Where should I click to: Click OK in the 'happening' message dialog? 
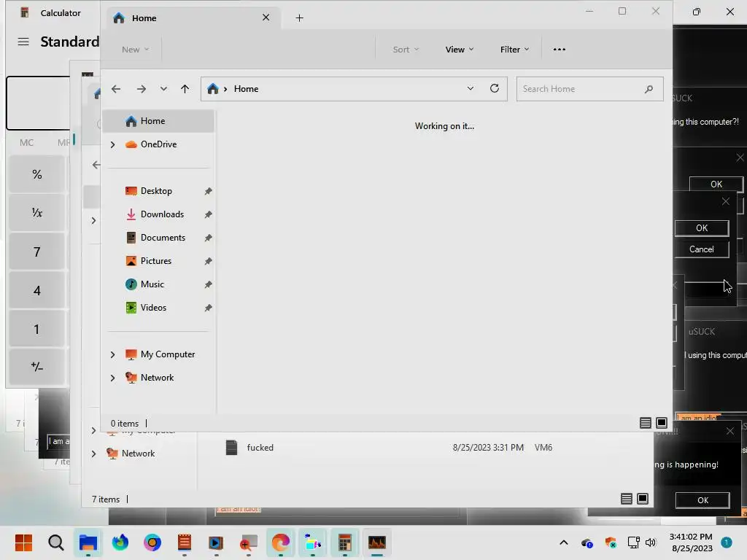coord(703,500)
